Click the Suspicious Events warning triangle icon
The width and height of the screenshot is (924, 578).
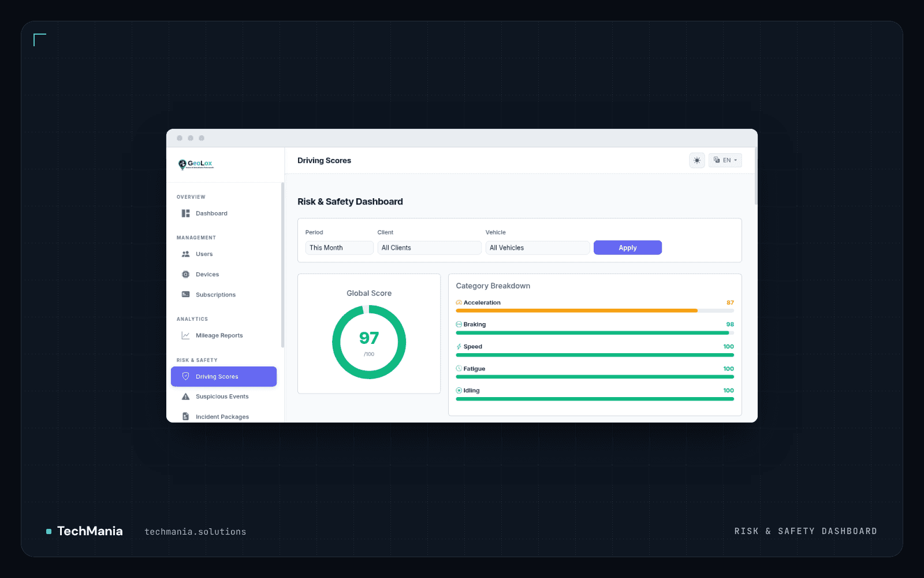[185, 397]
